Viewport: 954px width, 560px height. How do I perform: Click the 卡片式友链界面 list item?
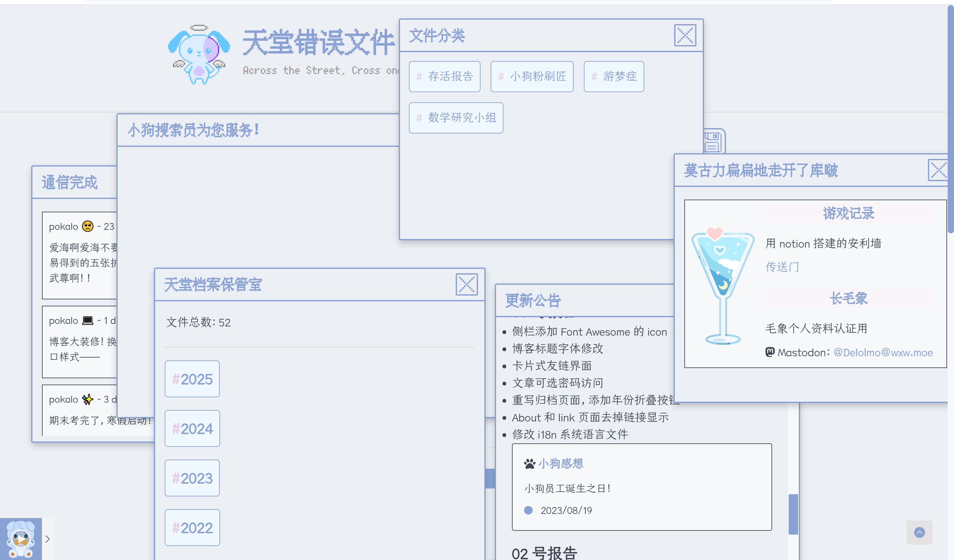(552, 366)
